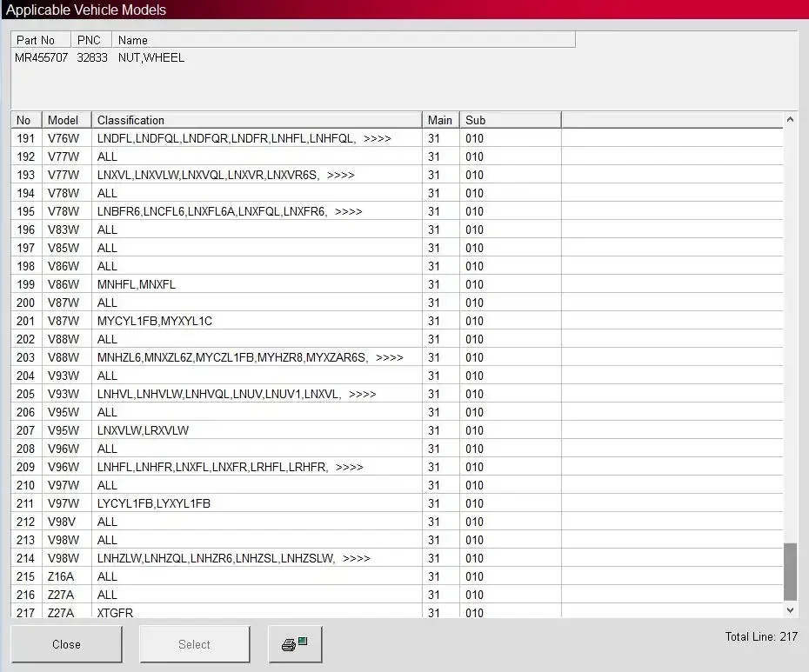The width and height of the screenshot is (809, 672).
Task: Click the Main column header
Action: (441, 120)
